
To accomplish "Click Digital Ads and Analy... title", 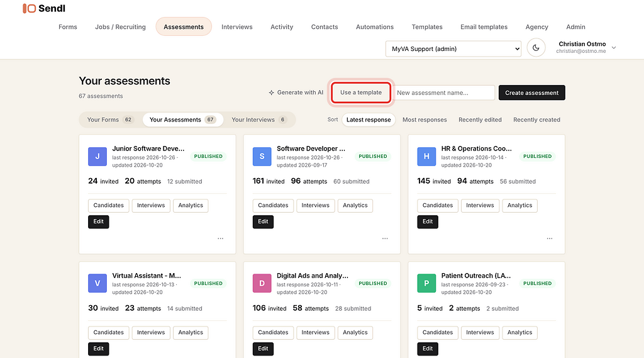I will coord(313,276).
